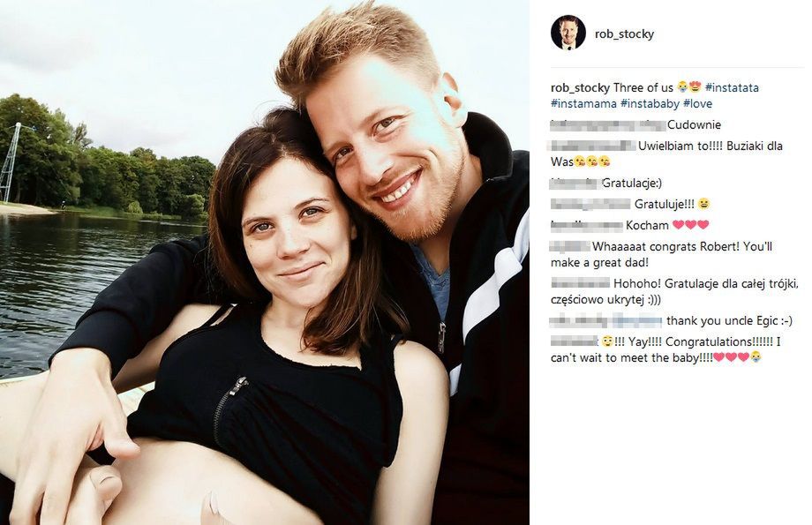Click the #instatata hashtag
The width and height of the screenshot is (812, 525).
(x=732, y=87)
